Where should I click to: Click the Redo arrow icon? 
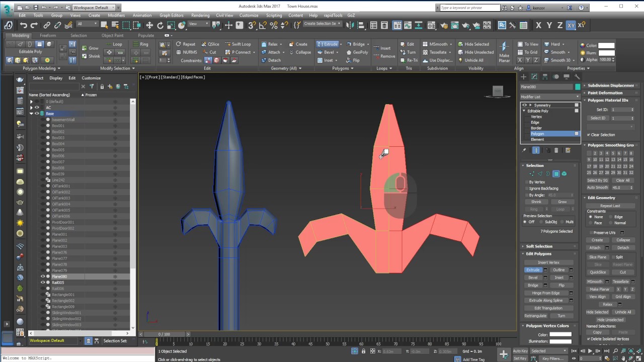tap(34, 25)
